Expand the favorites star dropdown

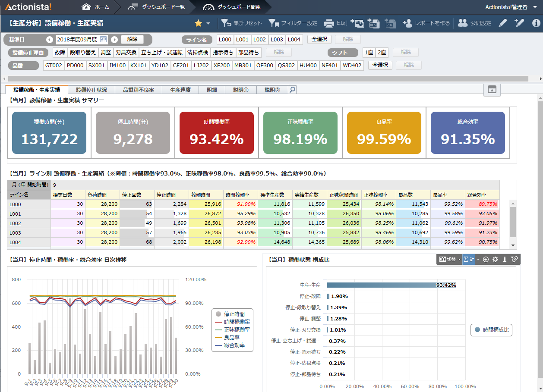208,23
